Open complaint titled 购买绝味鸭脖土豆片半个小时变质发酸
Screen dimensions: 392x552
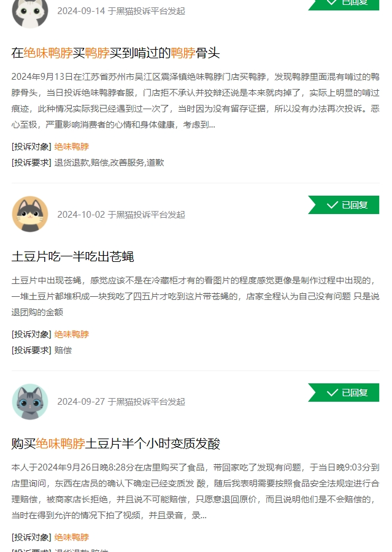(115, 443)
